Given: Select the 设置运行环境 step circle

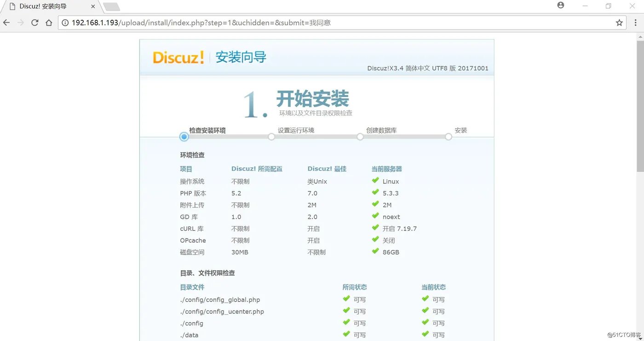Looking at the screenshot, I should point(271,136).
